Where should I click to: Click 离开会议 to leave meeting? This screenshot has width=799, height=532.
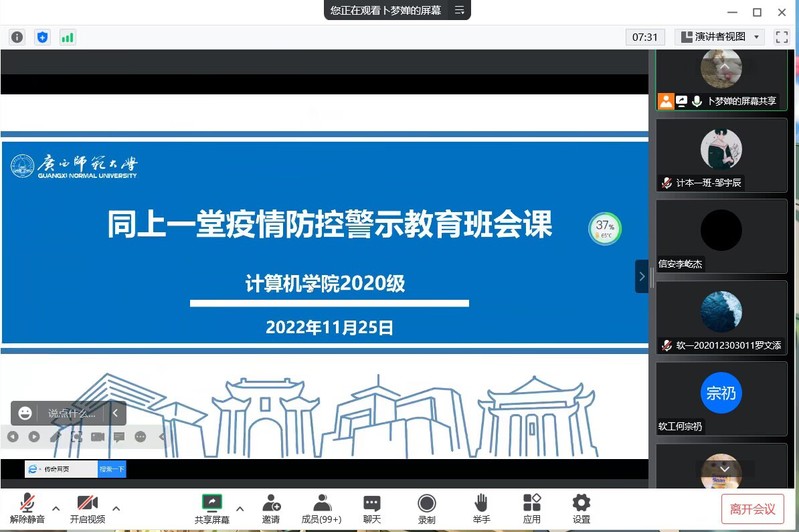point(752,509)
